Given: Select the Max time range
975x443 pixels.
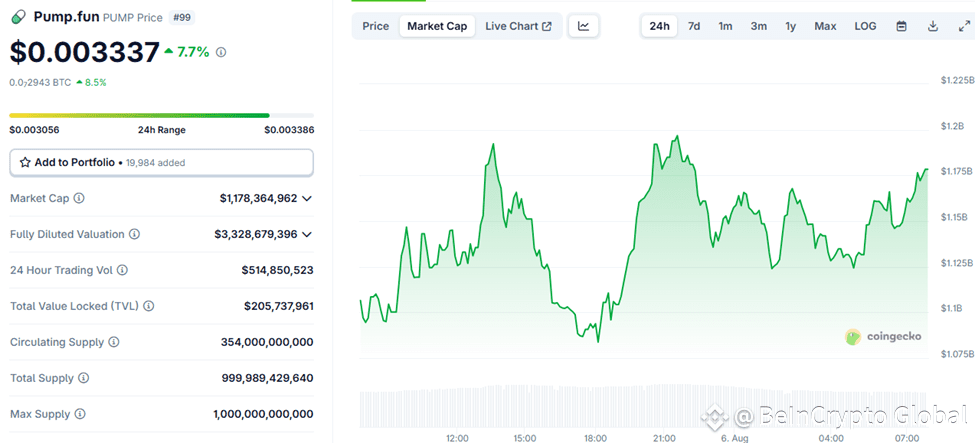Looking at the screenshot, I should click(x=825, y=26).
